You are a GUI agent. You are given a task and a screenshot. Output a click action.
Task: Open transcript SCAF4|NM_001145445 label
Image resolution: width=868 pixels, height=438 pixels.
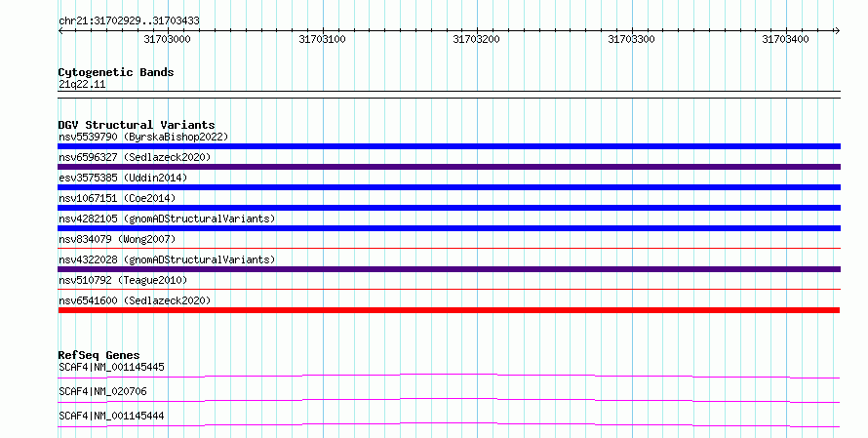tap(111, 367)
